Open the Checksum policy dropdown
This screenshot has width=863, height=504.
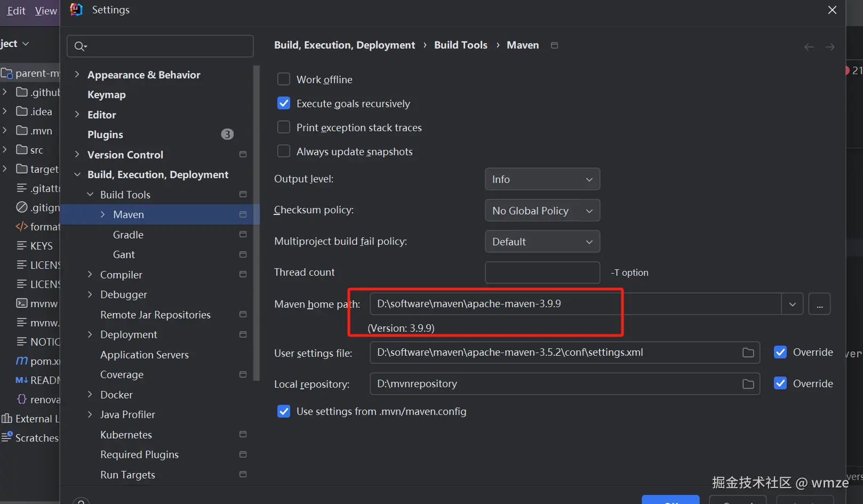click(542, 211)
